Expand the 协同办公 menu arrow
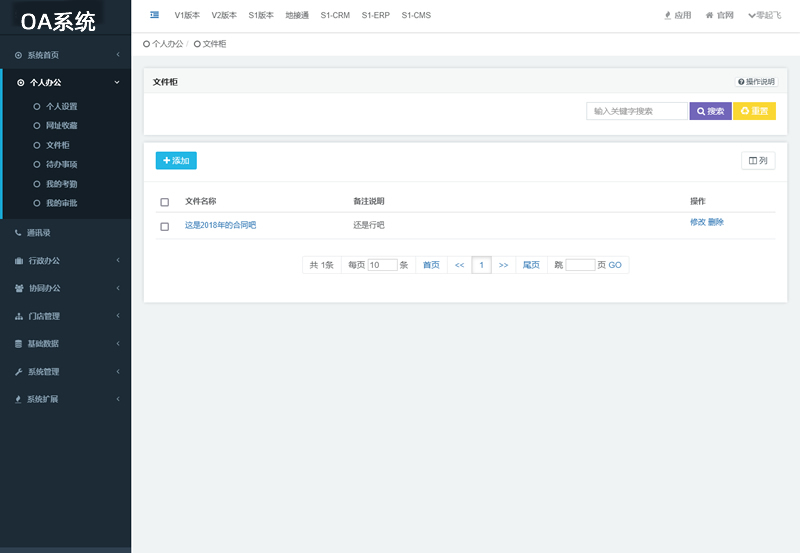The image size is (800, 553). click(x=118, y=288)
